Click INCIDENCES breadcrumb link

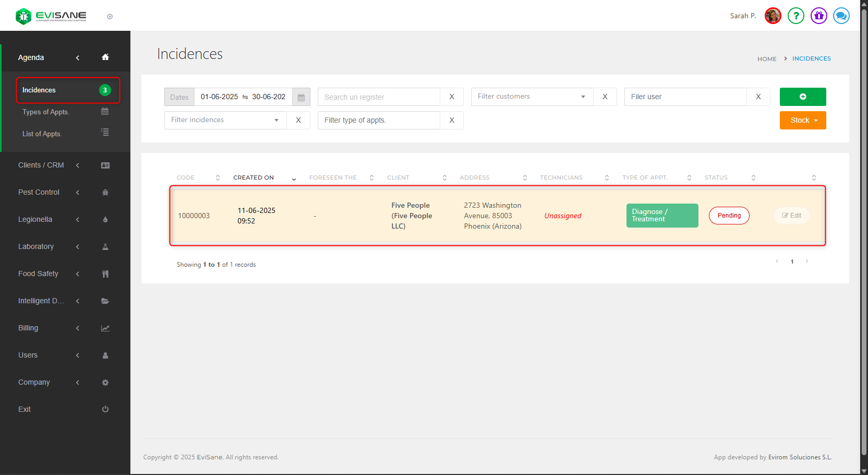(x=811, y=58)
